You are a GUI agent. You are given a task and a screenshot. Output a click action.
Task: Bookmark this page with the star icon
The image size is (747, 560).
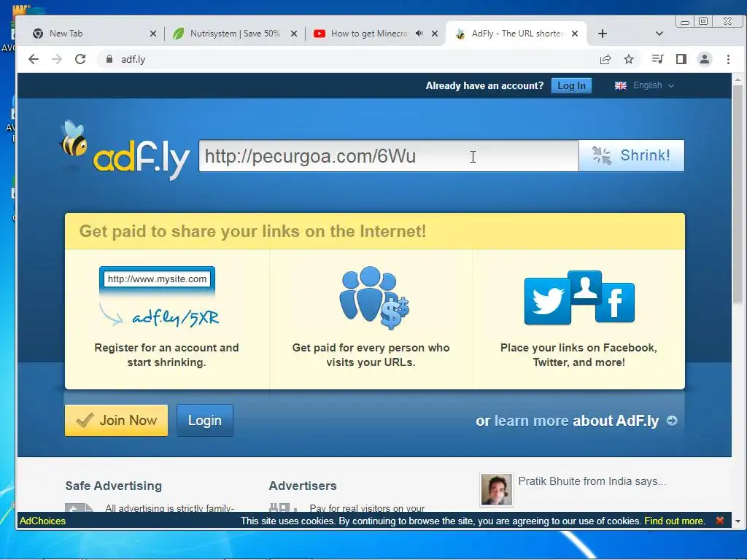[629, 59]
